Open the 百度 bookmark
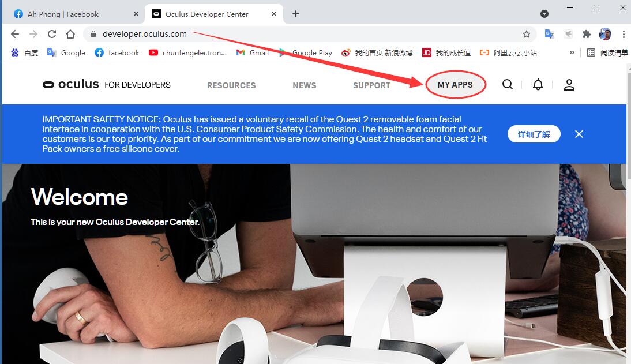Screen dimensions: 631x364 pos(25,52)
